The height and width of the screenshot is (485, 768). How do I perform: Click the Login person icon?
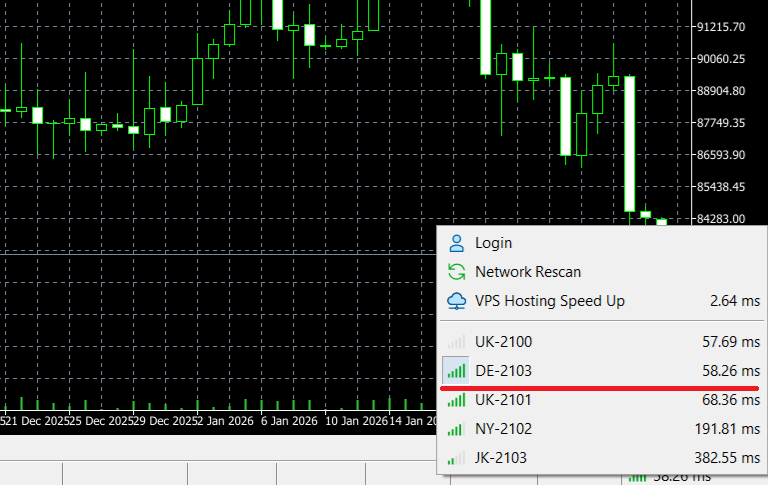[456, 243]
